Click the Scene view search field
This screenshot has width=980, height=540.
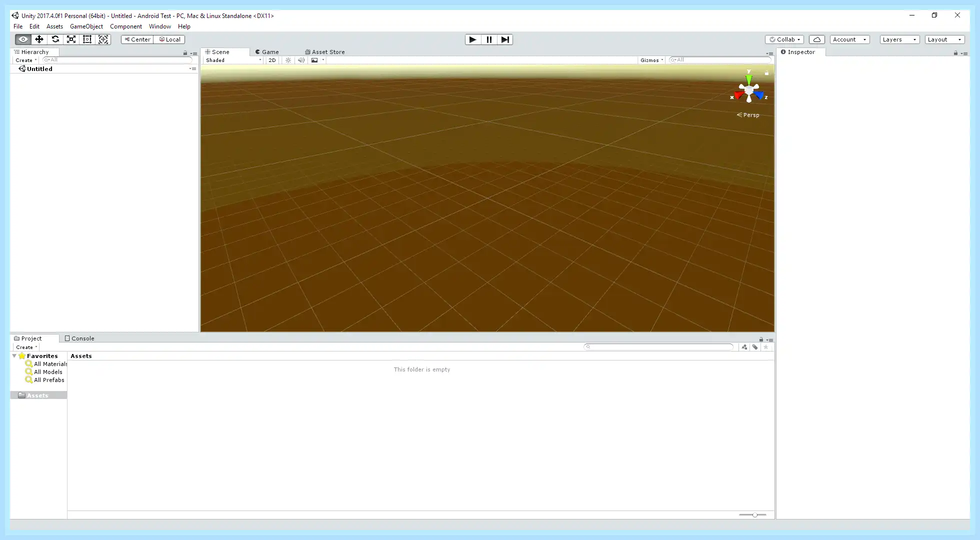click(720, 60)
